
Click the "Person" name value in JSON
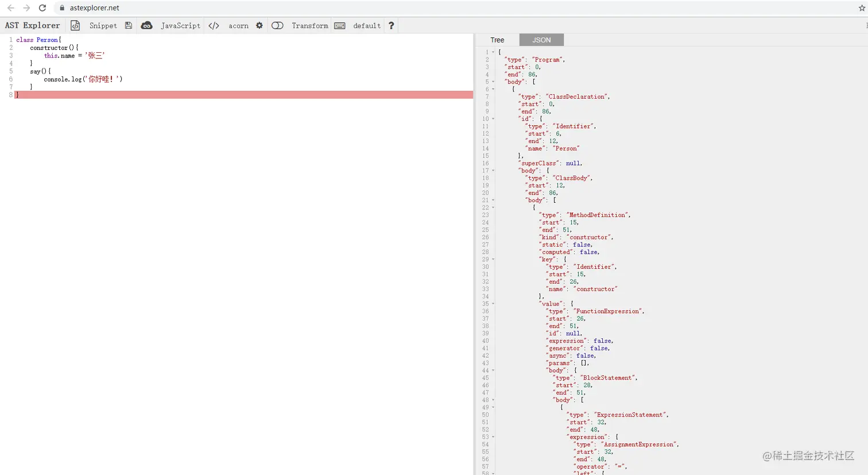coord(566,149)
